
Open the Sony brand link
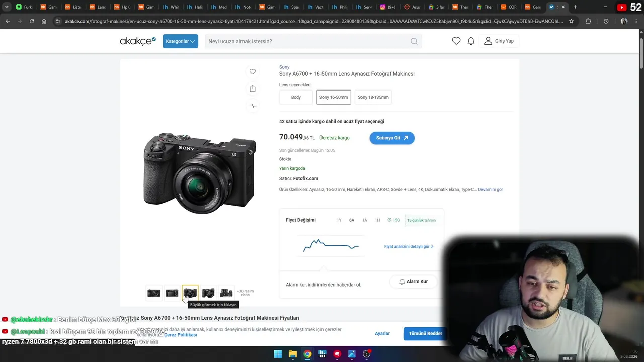(x=284, y=67)
